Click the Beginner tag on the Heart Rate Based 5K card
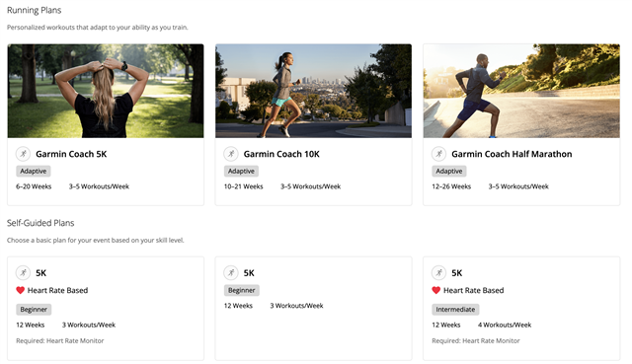Image resolution: width=632 pixels, height=364 pixels. tap(34, 309)
